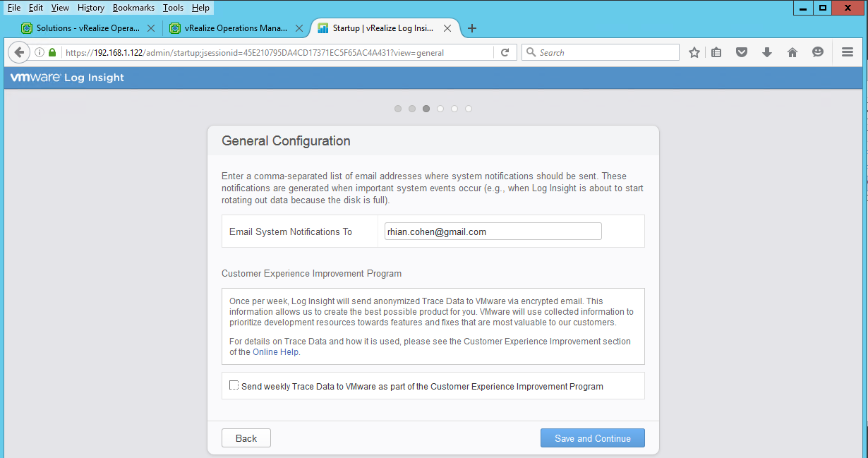Click the Email System Notifications To field
Viewport: 868px width, 458px height.
point(493,231)
